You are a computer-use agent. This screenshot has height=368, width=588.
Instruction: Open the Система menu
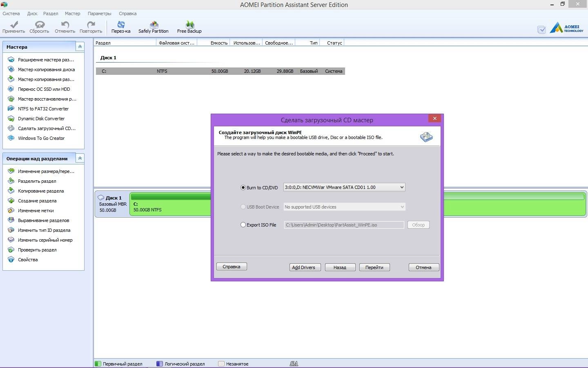[x=11, y=13]
